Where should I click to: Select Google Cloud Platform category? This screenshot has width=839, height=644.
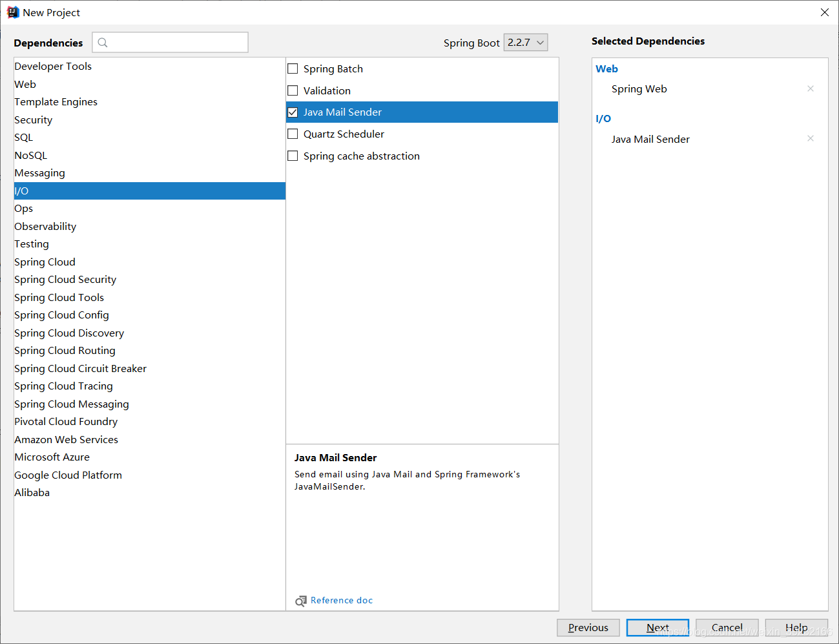(x=150, y=475)
